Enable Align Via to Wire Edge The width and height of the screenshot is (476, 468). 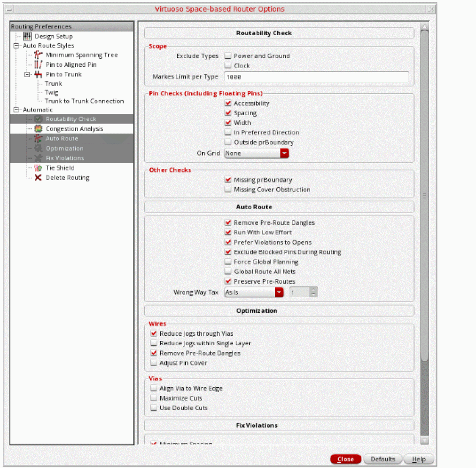(154, 389)
